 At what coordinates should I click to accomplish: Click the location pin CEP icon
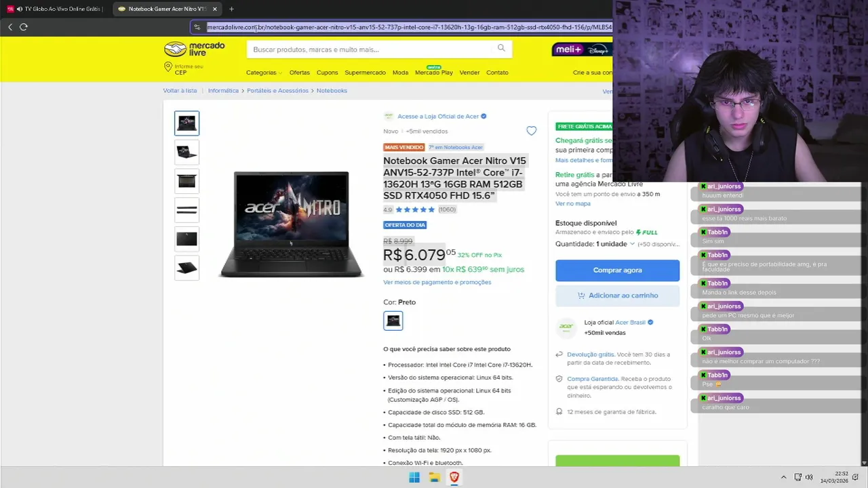[x=168, y=67]
